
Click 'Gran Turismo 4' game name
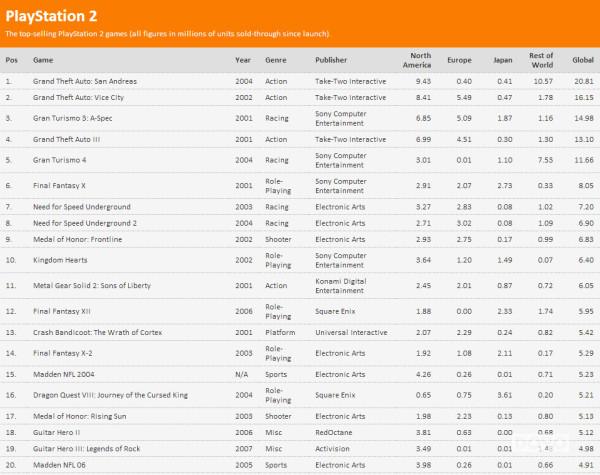click(x=59, y=160)
